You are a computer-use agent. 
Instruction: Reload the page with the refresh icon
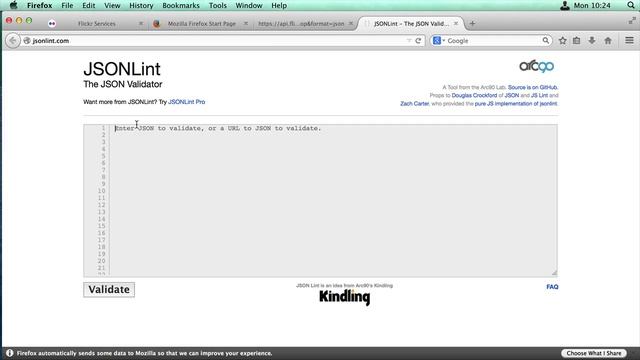click(x=418, y=41)
